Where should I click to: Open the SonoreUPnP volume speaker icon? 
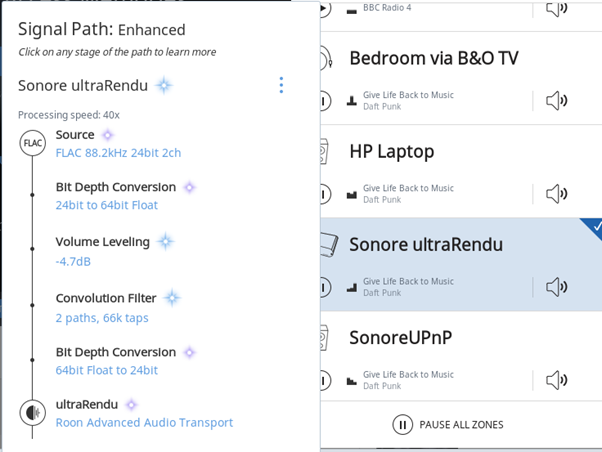(x=557, y=380)
